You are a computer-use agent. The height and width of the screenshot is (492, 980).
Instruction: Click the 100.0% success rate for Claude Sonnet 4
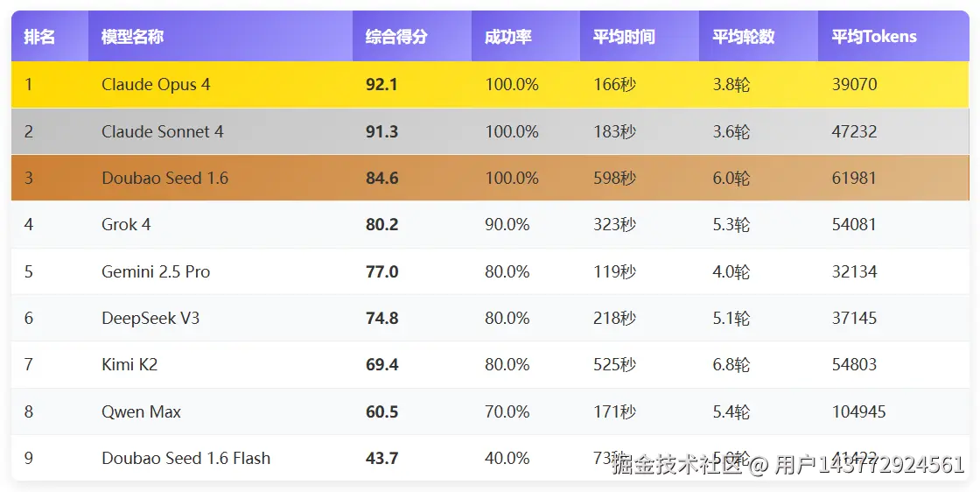[x=512, y=132]
